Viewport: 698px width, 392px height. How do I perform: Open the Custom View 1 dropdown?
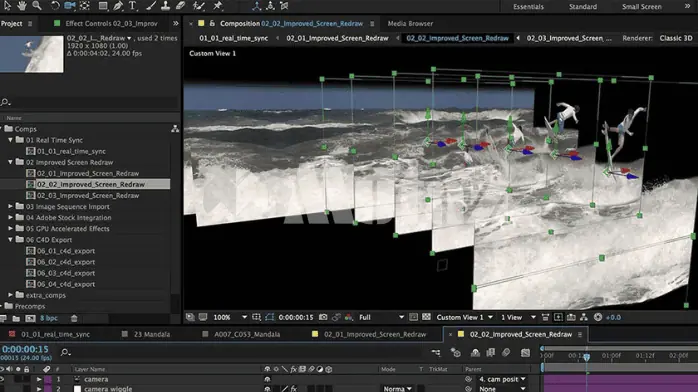click(x=465, y=317)
